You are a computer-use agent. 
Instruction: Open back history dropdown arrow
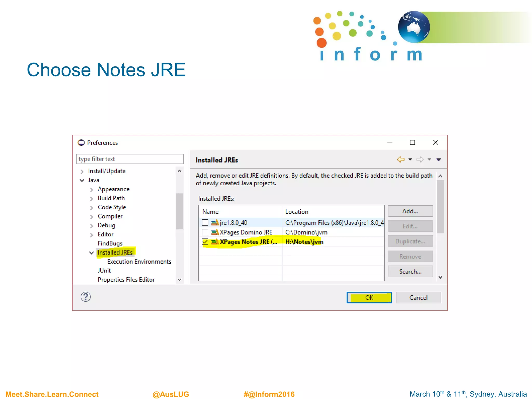tap(410, 159)
